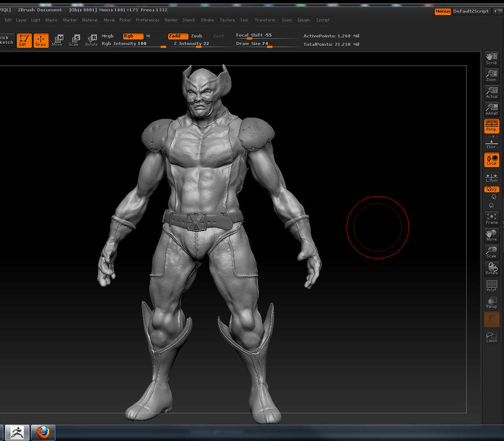Open the Texture menu
This screenshot has width=504, height=441.
click(x=227, y=20)
